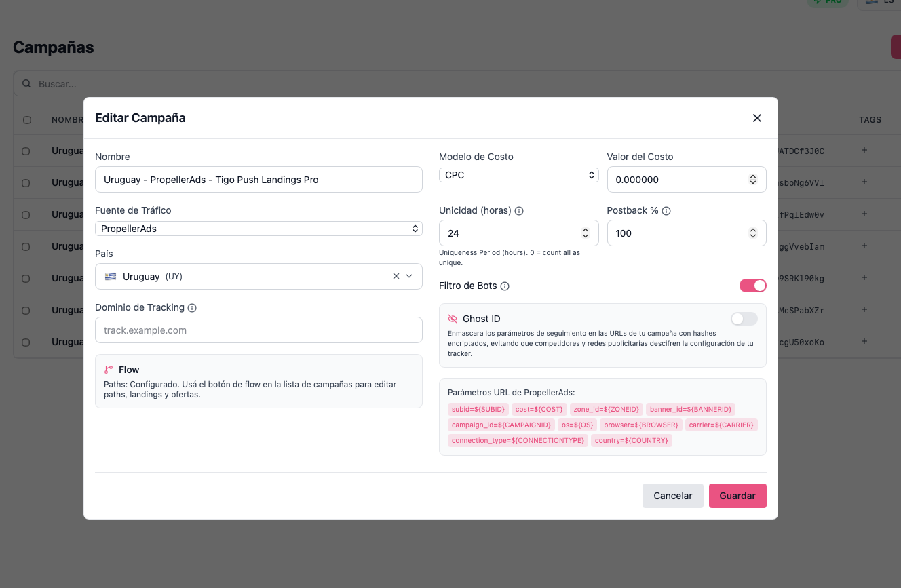The image size is (901, 588).
Task: Click the zone_id=${ZONEID} parameter chip
Action: tap(607, 410)
